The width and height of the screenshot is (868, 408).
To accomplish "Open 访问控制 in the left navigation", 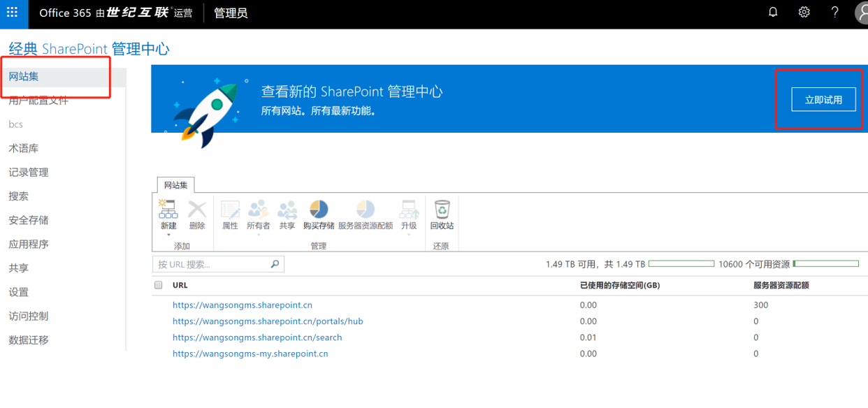I will point(29,316).
